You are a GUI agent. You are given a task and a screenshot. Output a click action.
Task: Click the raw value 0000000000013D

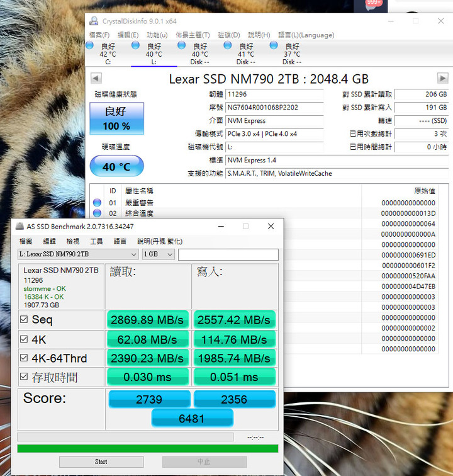tap(408, 213)
